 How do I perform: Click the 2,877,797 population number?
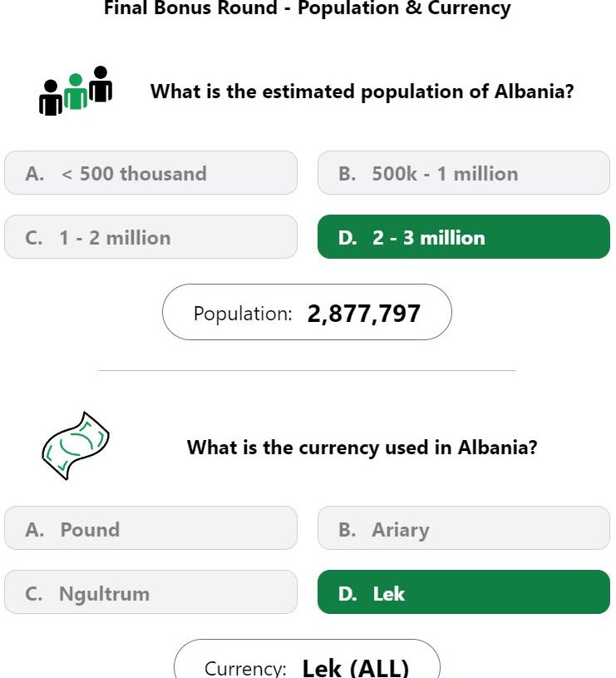coord(364,314)
